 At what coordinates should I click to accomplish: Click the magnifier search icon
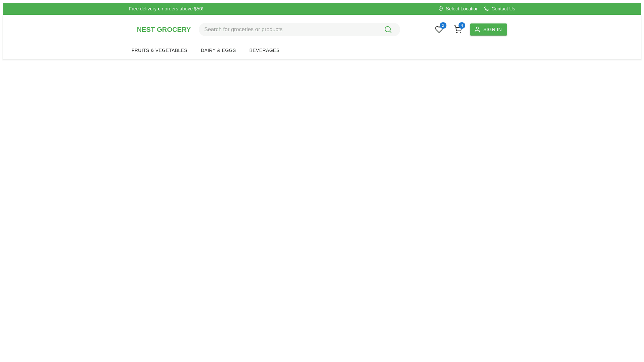[x=388, y=29]
